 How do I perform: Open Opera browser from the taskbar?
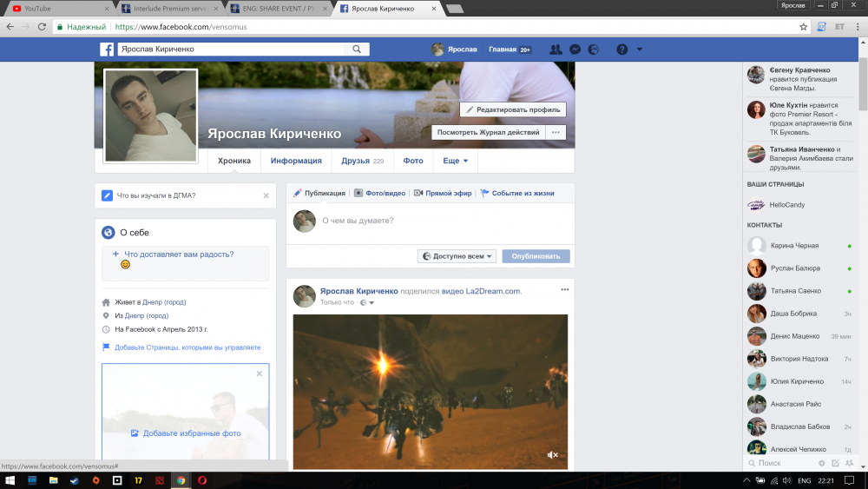202,479
